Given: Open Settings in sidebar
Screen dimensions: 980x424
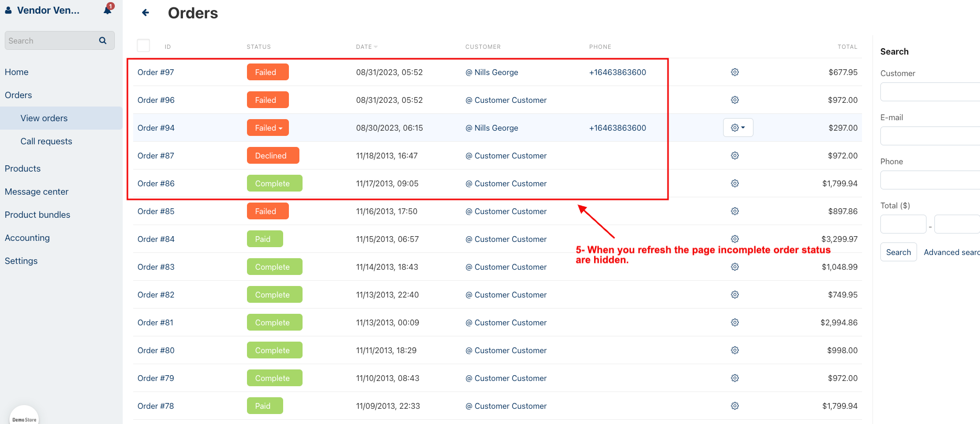Looking at the screenshot, I should click(x=21, y=261).
